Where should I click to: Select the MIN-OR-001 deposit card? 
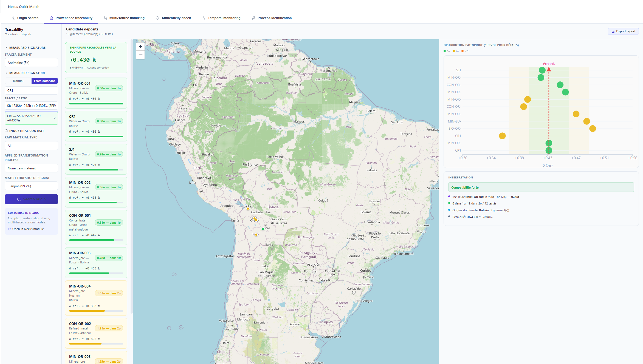(96, 93)
